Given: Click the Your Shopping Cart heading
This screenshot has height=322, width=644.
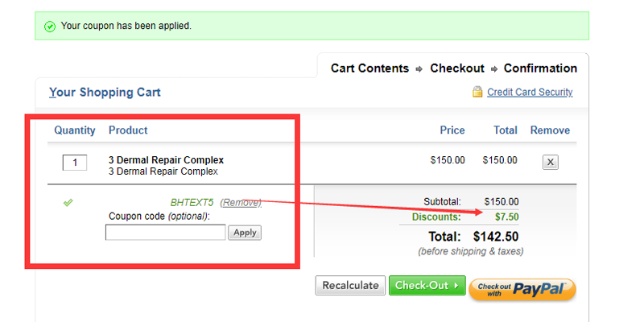Looking at the screenshot, I should (105, 93).
